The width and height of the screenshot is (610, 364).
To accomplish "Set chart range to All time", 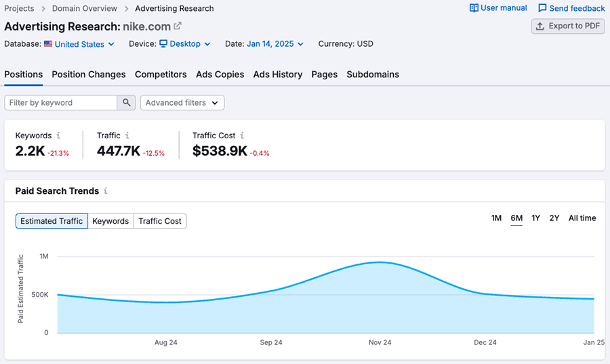I will coord(582,218).
